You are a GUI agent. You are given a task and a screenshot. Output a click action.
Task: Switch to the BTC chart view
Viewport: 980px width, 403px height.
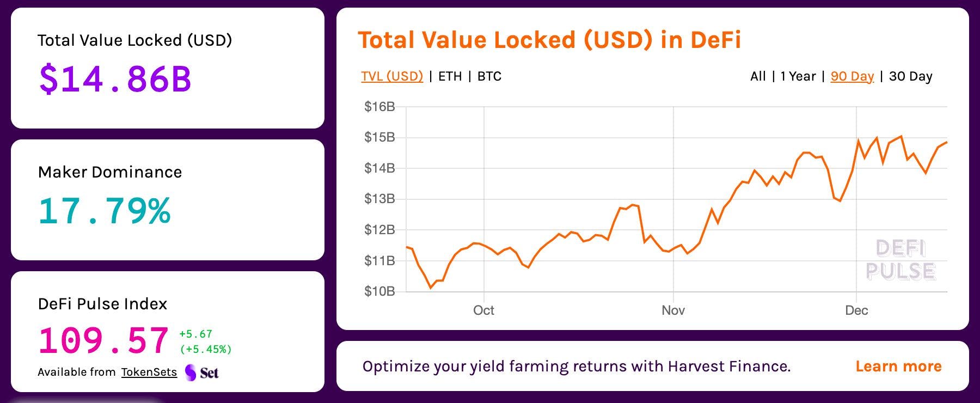[489, 77]
